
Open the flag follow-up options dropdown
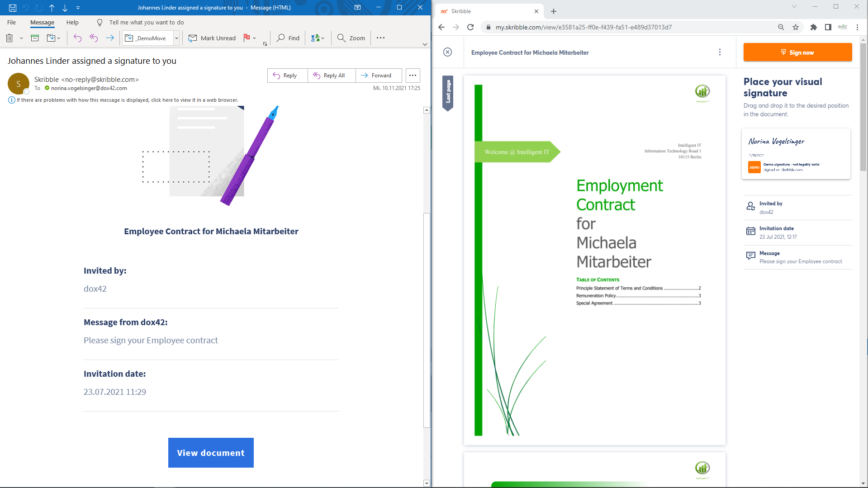(255, 38)
